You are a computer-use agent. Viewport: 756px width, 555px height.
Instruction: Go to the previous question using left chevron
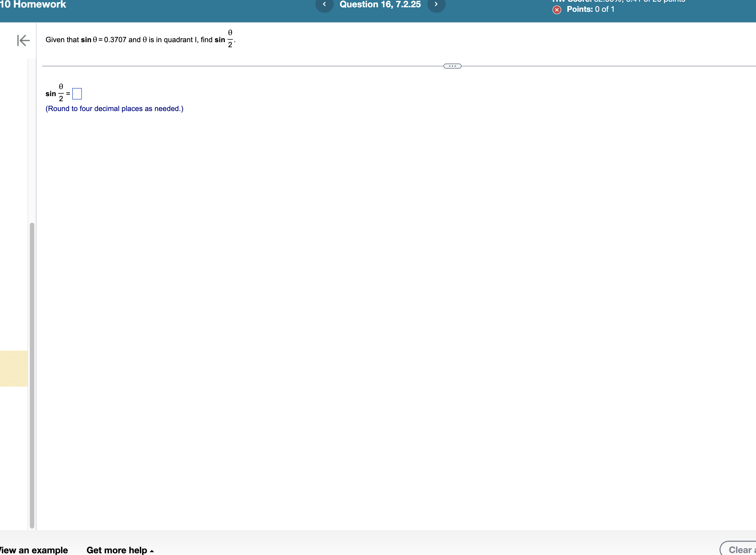tap(324, 5)
